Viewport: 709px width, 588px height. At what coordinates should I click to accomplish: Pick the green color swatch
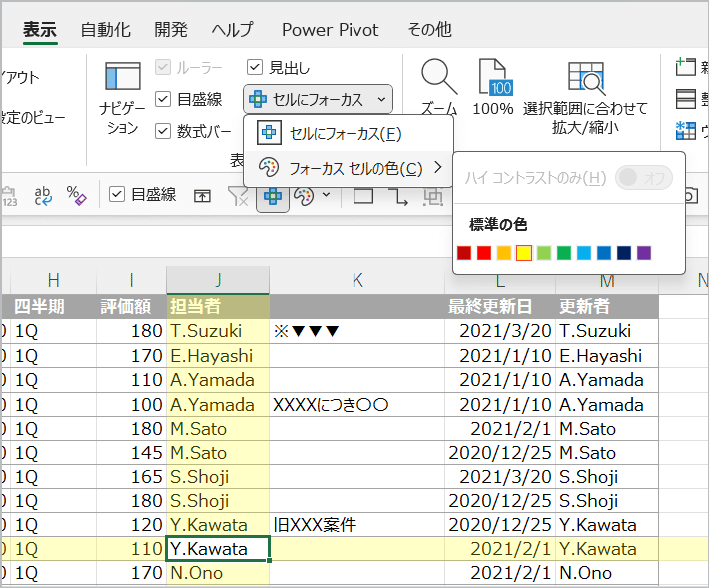point(564,253)
